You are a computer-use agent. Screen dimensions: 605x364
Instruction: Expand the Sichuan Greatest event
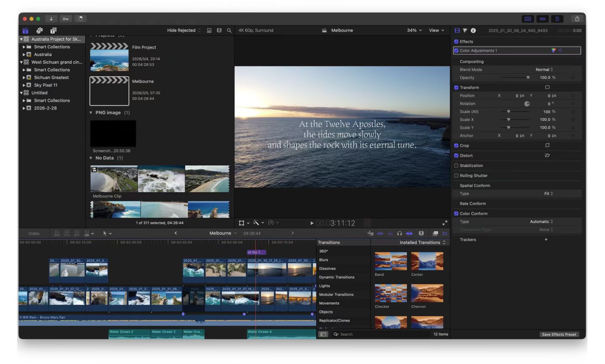(24, 78)
